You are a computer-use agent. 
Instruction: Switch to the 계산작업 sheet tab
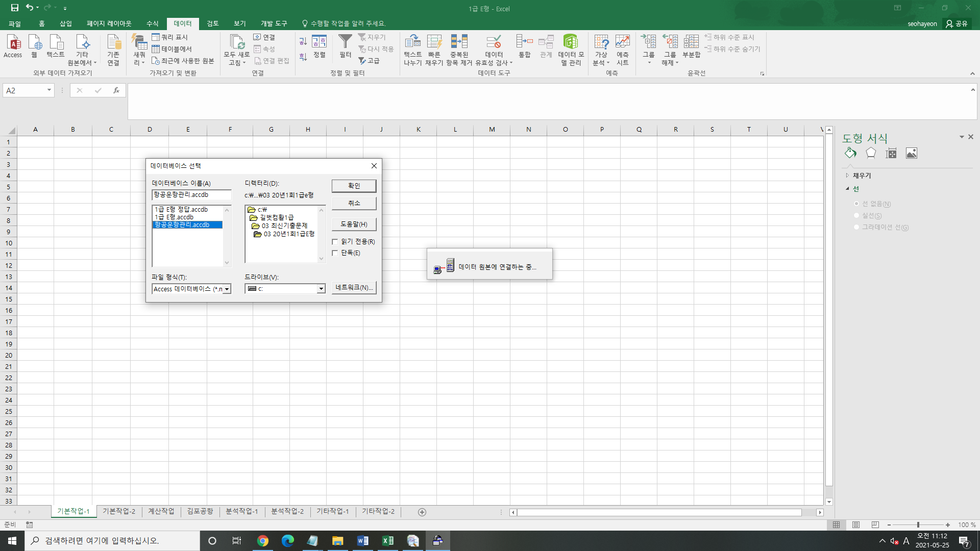161,511
